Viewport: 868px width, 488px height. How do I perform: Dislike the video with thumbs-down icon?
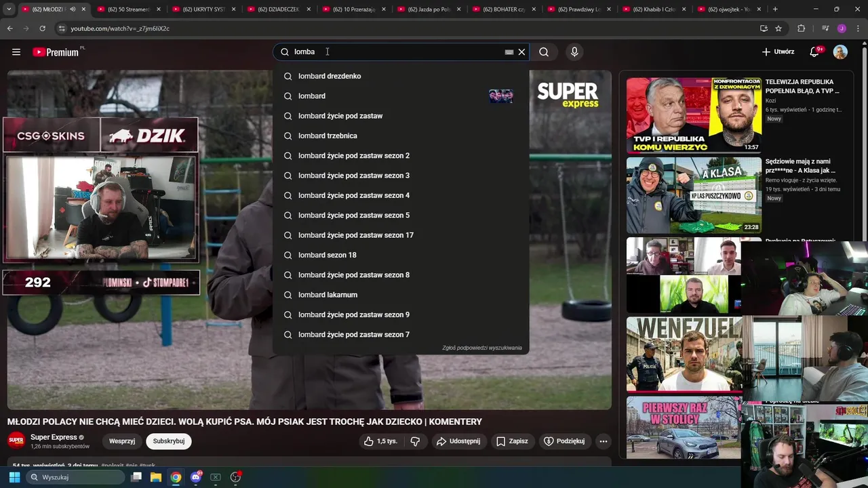coord(415,441)
